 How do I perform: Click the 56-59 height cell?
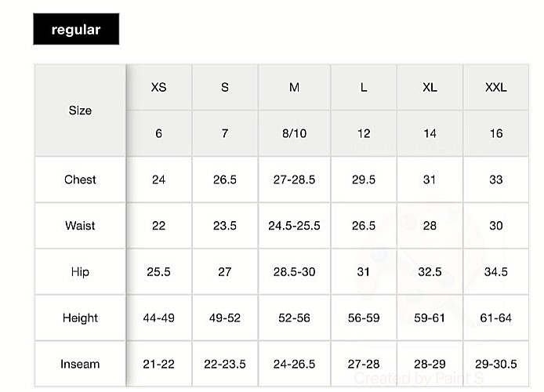[x=364, y=318]
